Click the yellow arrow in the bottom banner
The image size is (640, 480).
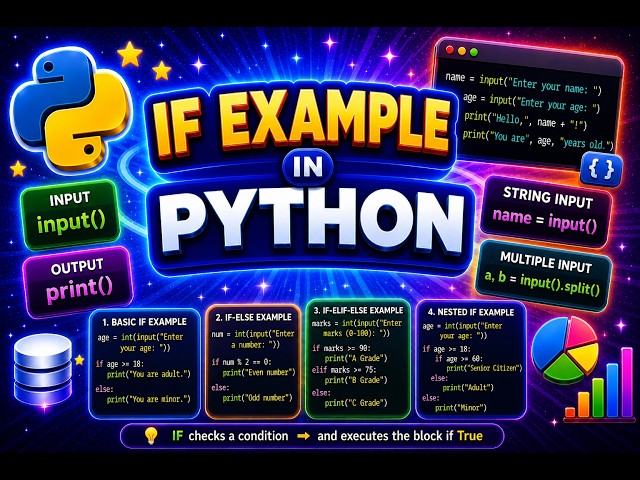point(303,436)
